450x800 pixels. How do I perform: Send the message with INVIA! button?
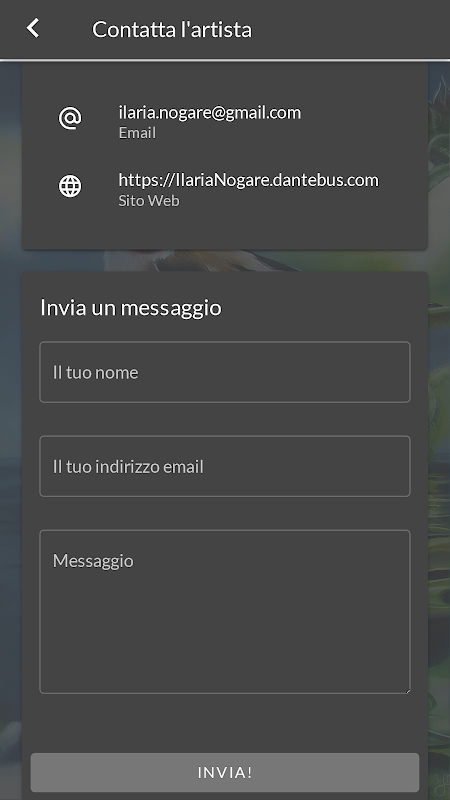(x=225, y=772)
